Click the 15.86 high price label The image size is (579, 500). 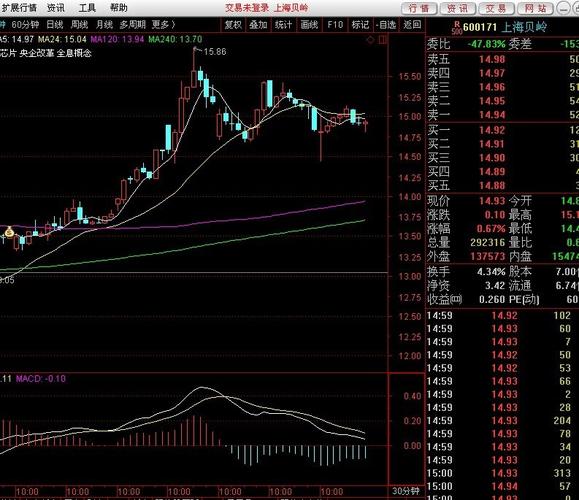215,52
